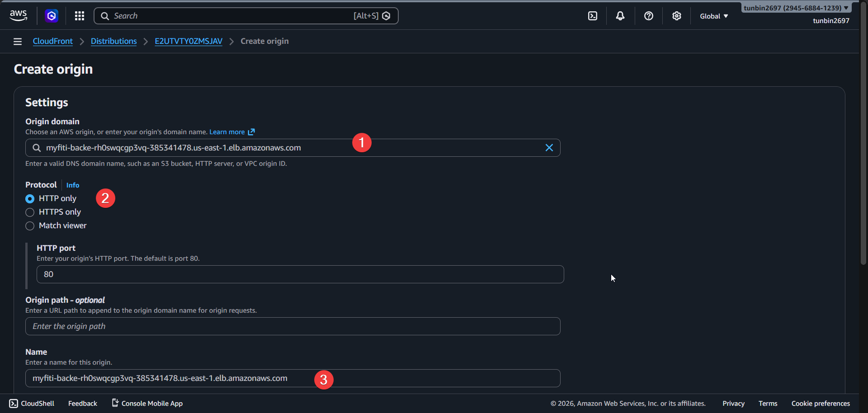Choose the Match viewer protocol option
This screenshot has width=868, height=413.
point(29,225)
